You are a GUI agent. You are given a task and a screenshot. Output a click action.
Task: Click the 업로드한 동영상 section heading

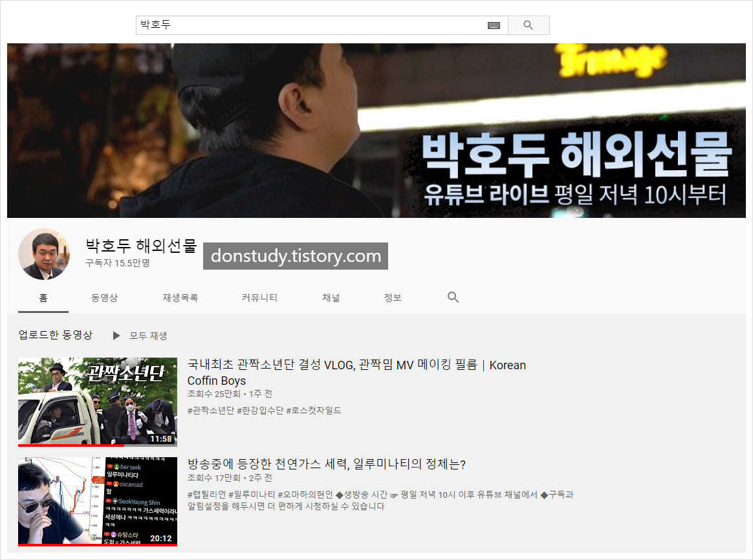55,335
